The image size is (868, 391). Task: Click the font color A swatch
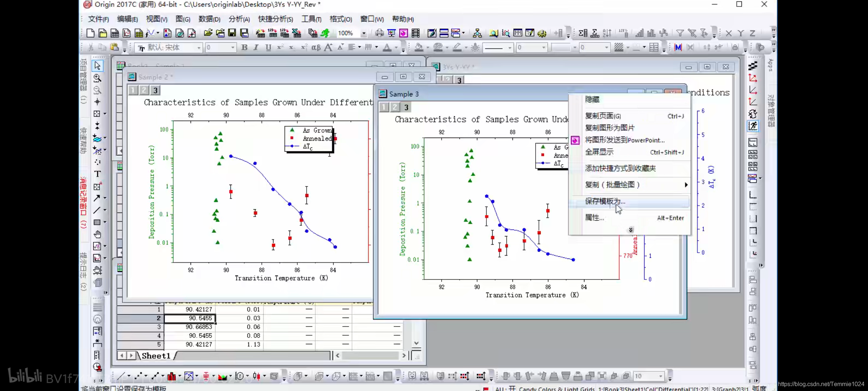pyautogui.click(x=387, y=47)
